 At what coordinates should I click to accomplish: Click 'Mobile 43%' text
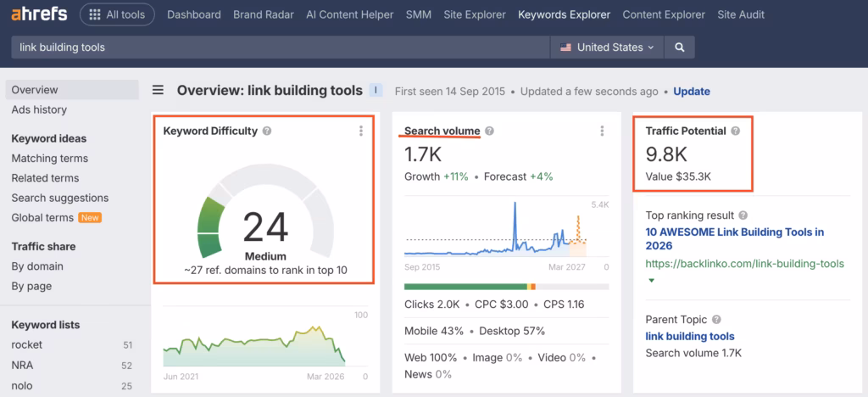[434, 331]
